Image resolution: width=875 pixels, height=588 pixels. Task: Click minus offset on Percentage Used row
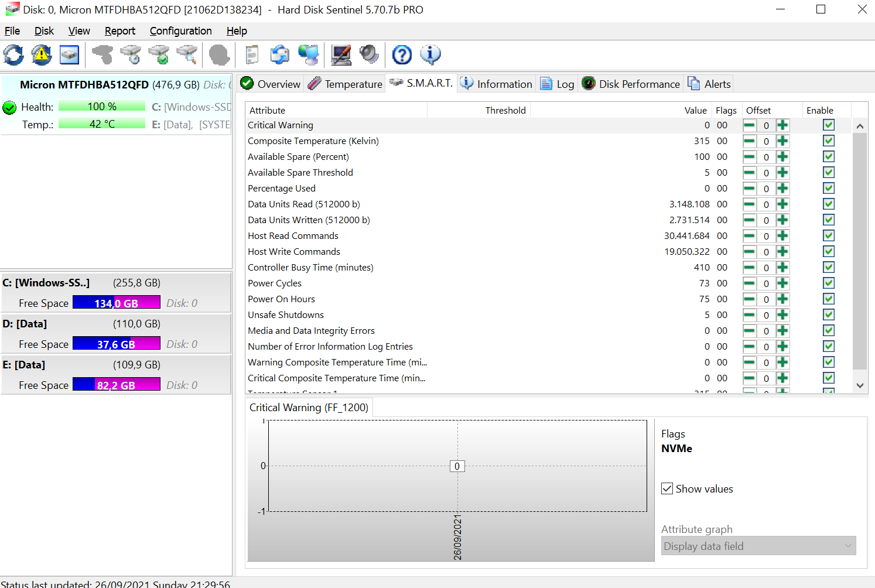point(749,189)
